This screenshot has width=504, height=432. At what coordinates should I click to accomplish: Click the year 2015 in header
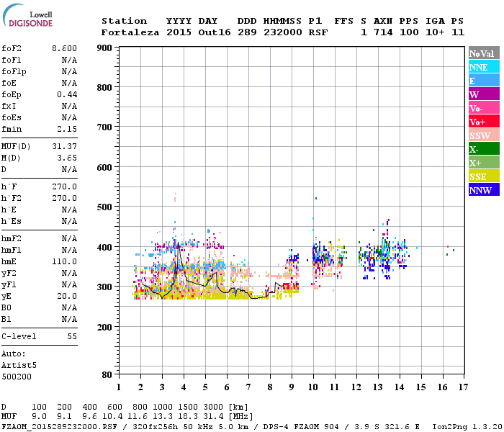pyautogui.click(x=179, y=32)
